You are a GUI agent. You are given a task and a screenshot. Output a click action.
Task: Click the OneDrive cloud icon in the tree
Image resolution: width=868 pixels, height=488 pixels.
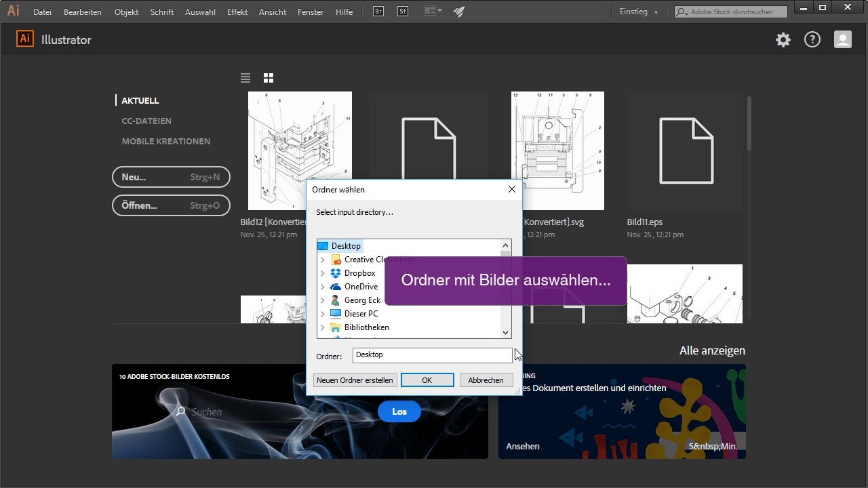[336, 287]
